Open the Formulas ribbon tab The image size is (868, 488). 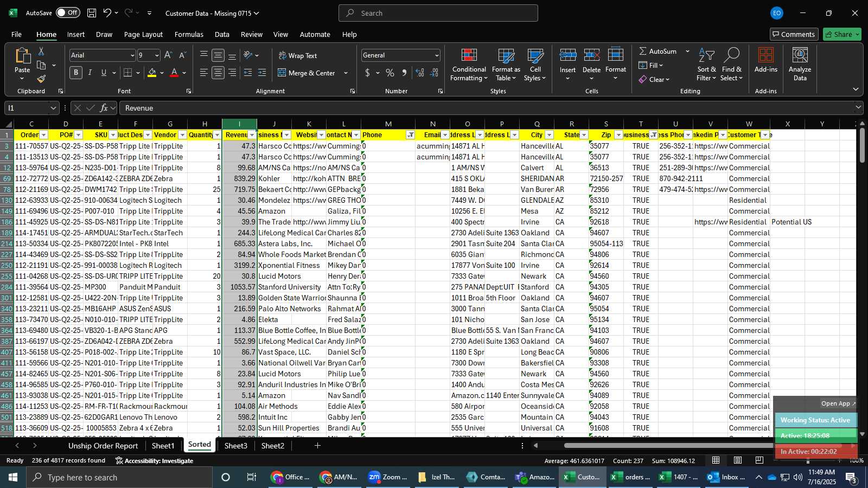189,34
